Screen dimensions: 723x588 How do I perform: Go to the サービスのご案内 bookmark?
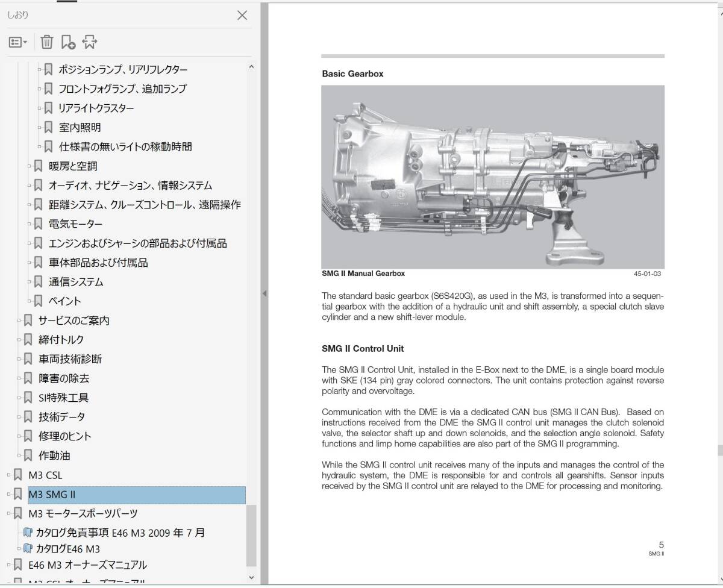click(74, 321)
